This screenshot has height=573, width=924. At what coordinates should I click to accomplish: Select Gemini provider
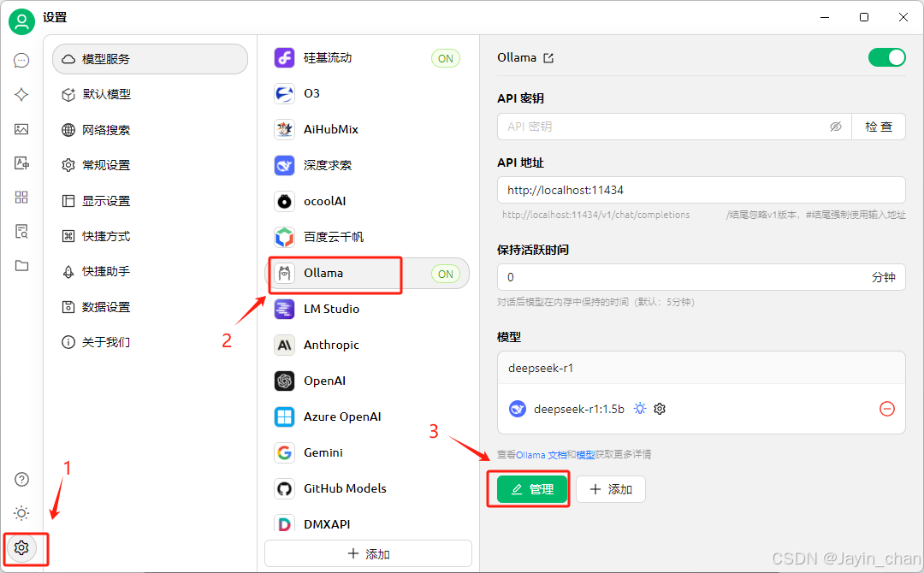tap(367, 453)
